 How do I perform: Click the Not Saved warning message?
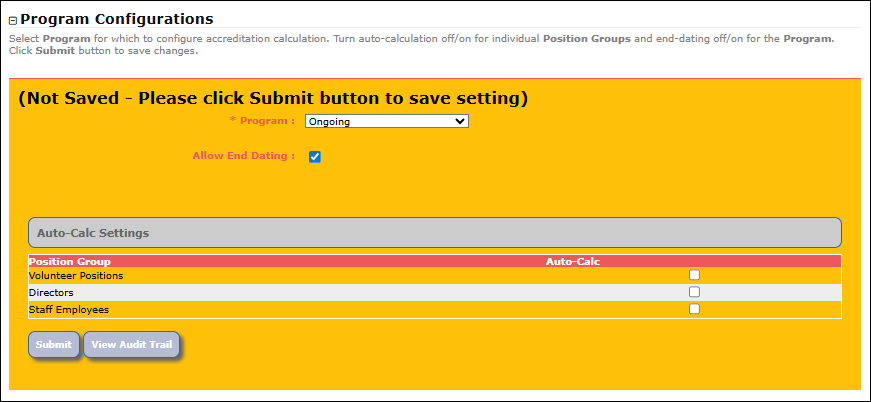point(273,98)
